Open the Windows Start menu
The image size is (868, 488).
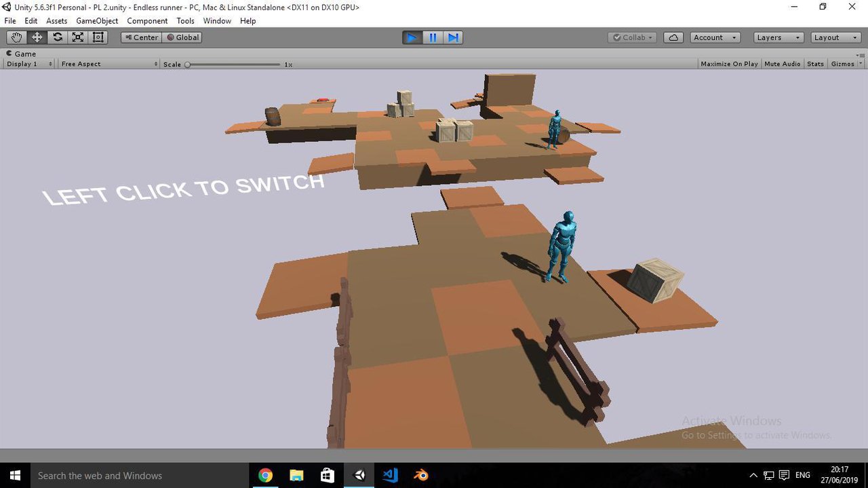[x=15, y=475]
